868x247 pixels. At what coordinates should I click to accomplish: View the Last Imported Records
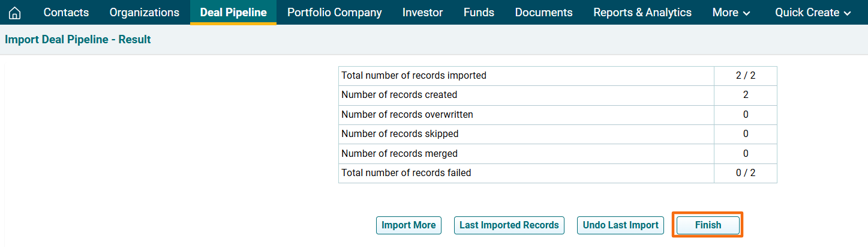[509, 225]
